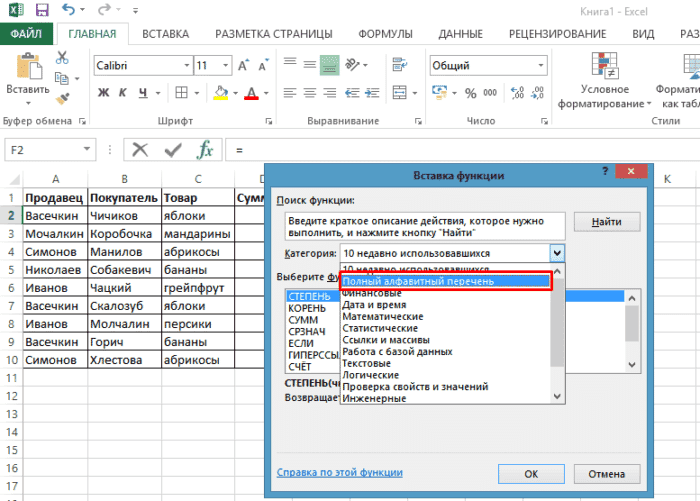Click the function search description text box
Viewport: 700px width, 501px height.
423,228
